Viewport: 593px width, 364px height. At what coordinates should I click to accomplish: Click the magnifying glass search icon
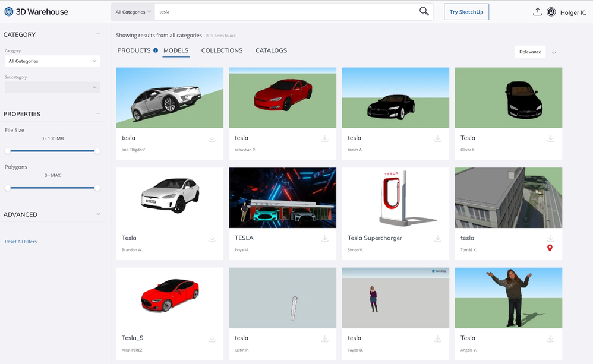pos(424,11)
